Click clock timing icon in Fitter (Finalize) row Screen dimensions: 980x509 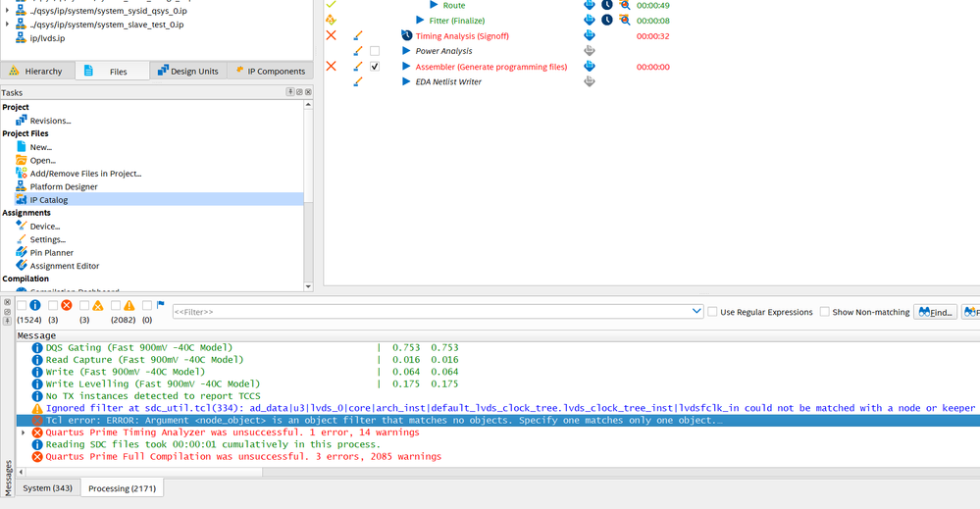[x=607, y=20]
